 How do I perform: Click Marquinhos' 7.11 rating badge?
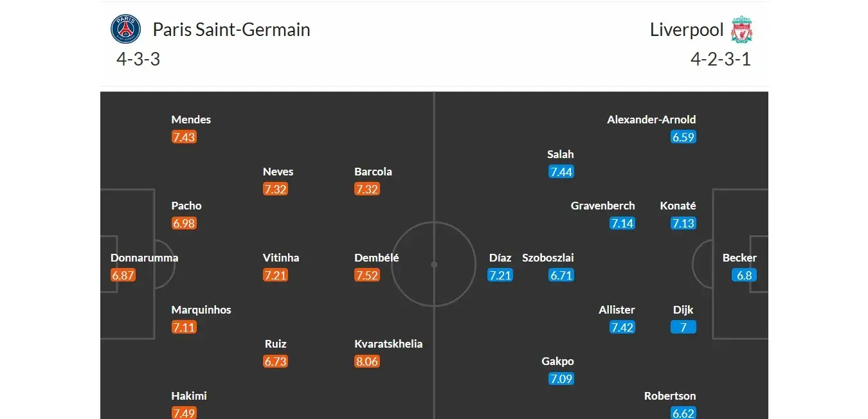(184, 327)
